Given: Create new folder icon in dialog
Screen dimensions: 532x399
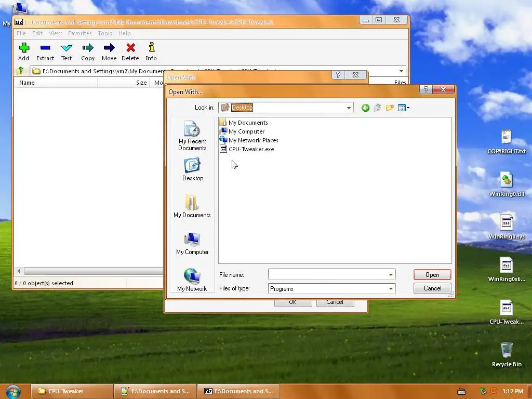Looking at the screenshot, I should (x=390, y=108).
